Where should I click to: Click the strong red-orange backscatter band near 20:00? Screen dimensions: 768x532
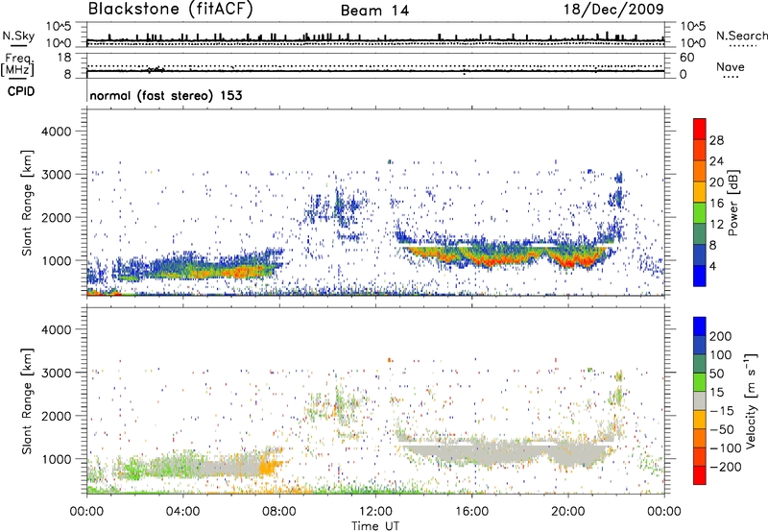[x=577, y=259]
